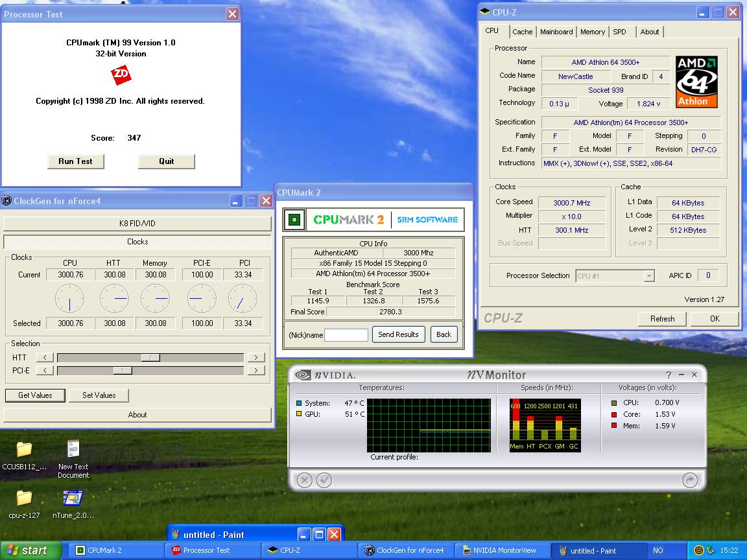This screenshot has width=747, height=560.
Task: Switch to Processor Test taskbar button
Action: point(214,550)
